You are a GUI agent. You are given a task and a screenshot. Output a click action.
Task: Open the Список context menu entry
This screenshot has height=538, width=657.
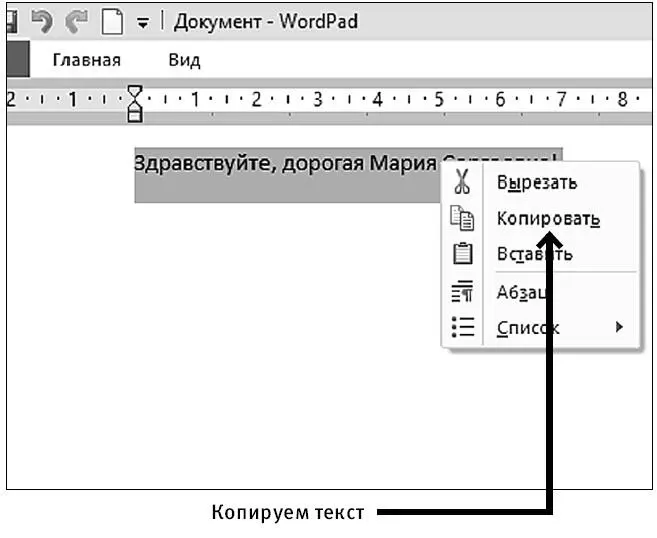pyautogui.click(x=528, y=328)
